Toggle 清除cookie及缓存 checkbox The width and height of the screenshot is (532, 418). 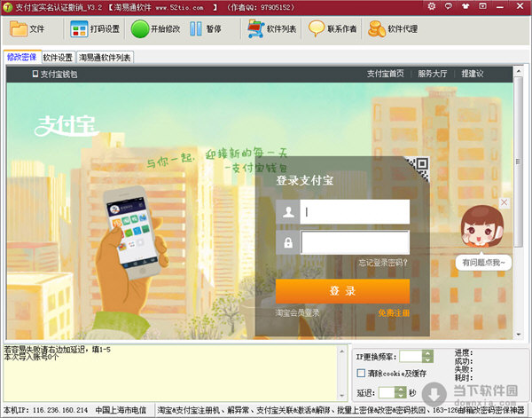tap(361, 373)
